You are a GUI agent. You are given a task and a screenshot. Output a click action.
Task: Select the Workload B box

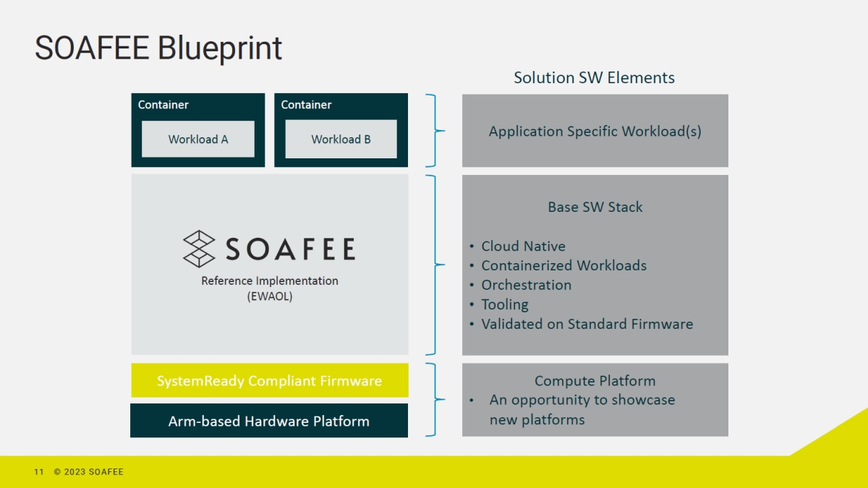pos(341,140)
